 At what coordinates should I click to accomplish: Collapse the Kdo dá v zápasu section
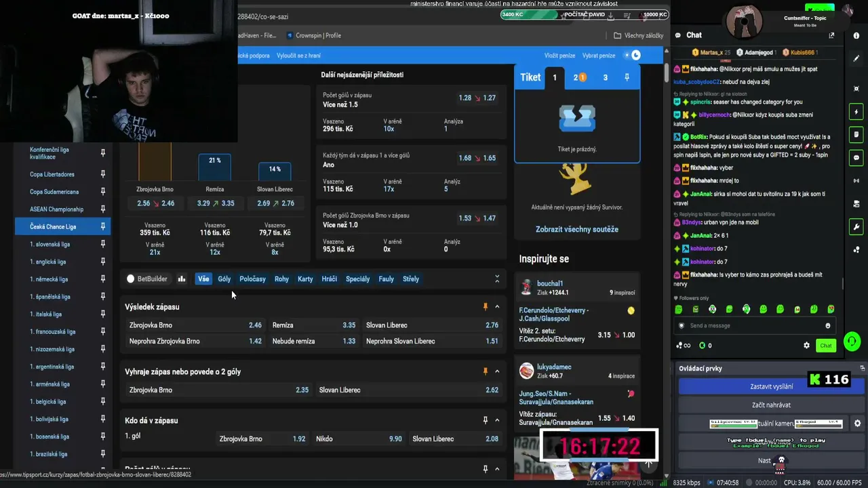497,420
